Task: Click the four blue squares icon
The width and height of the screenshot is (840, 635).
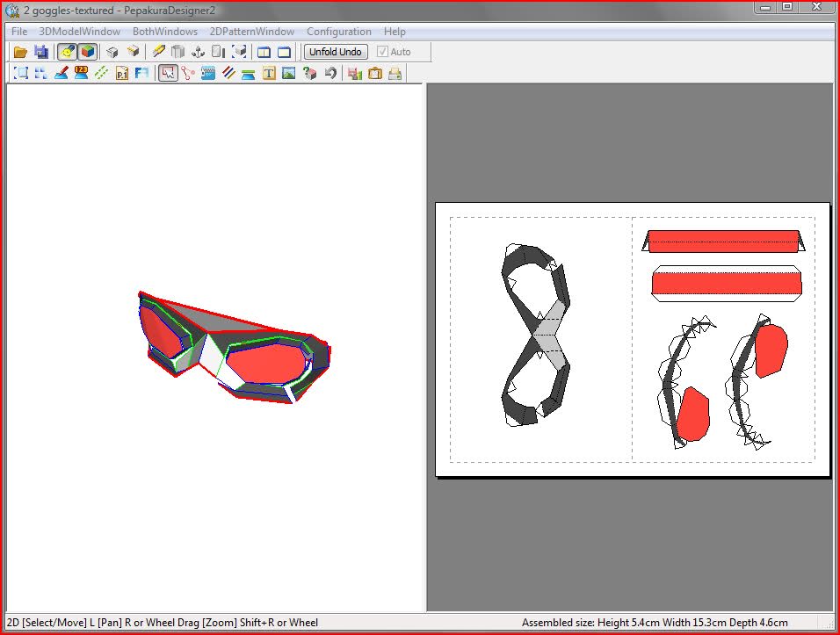Action: pos(40,73)
